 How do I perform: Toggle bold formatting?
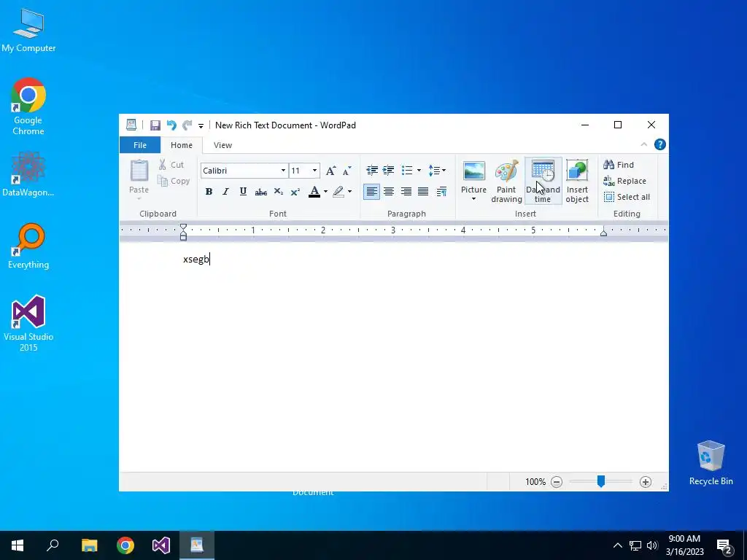coord(209,192)
